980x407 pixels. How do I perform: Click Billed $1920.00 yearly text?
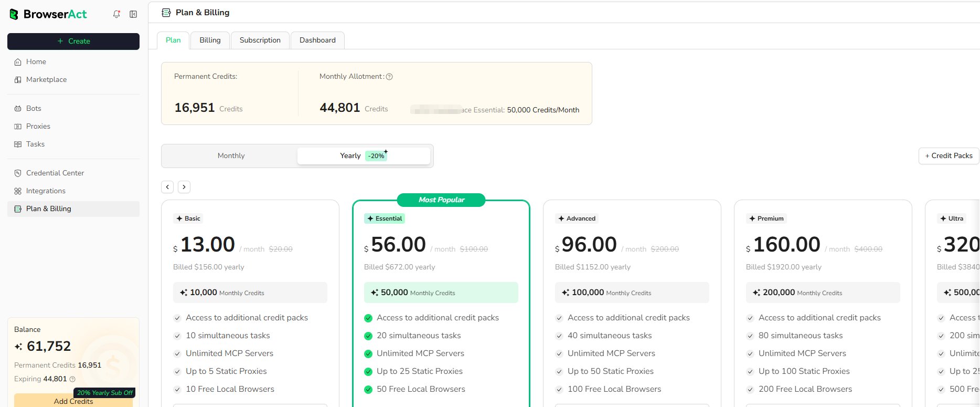(784, 267)
